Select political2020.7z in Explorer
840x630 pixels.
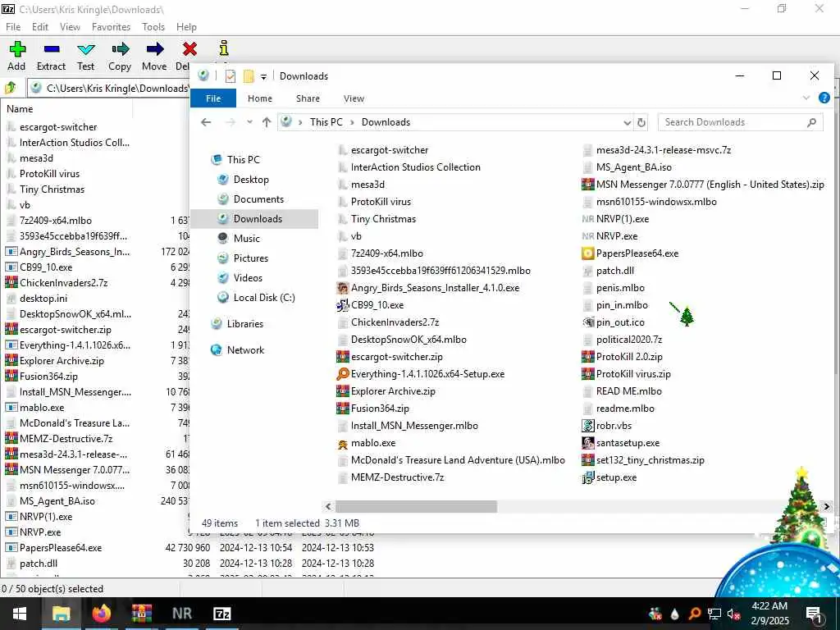(x=622, y=340)
